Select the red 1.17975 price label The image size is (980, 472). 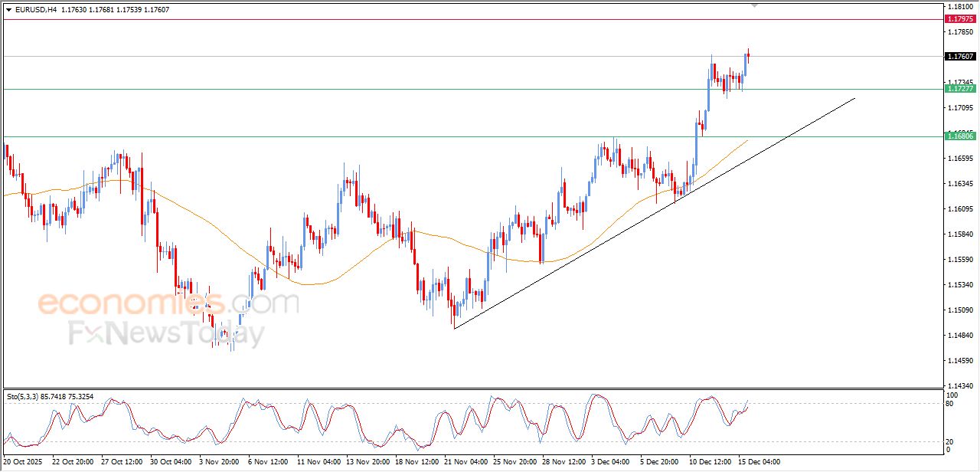tap(960, 18)
